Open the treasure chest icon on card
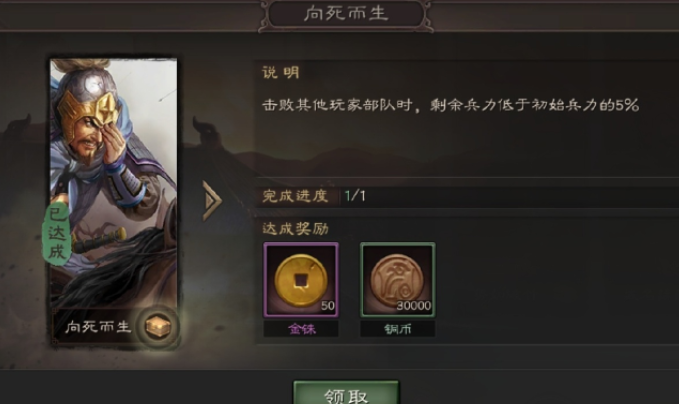679x404 pixels. pos(158,326)
